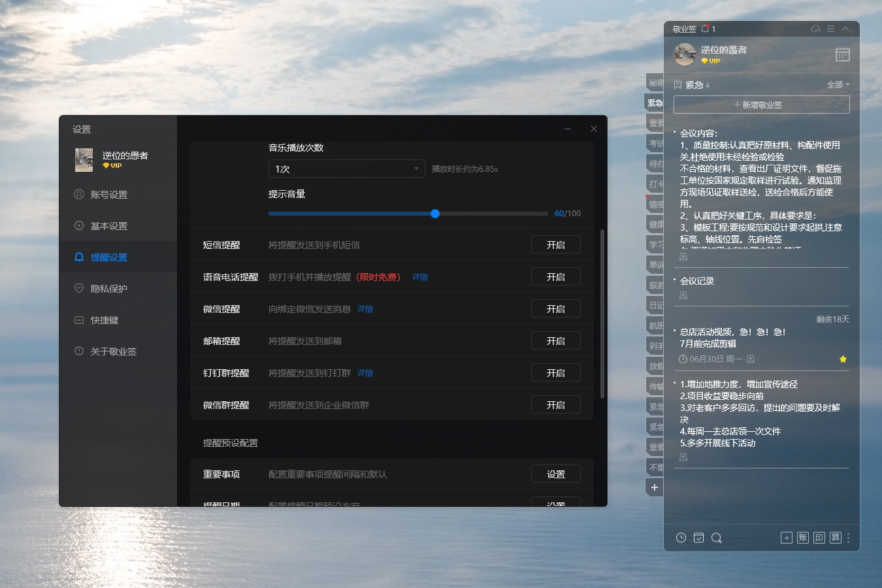Switch to the 学习 category tab
882x588 pixels.
655,244
